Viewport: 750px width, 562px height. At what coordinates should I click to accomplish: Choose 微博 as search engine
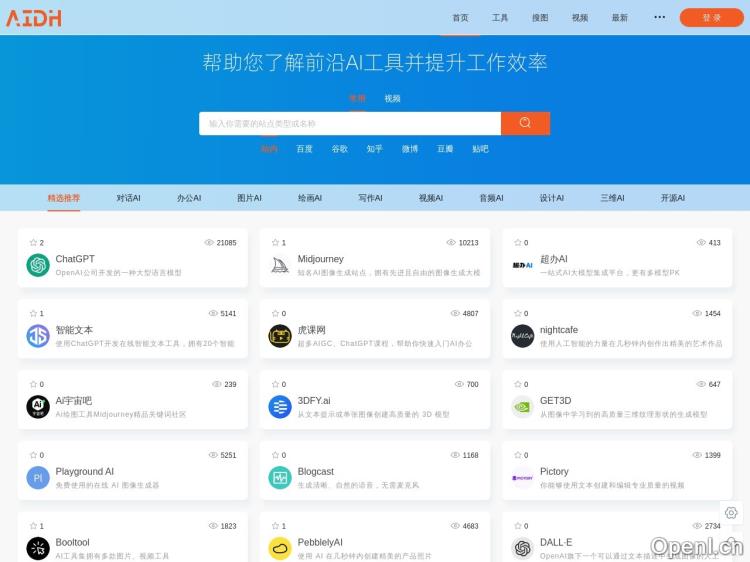click(410, 149)
